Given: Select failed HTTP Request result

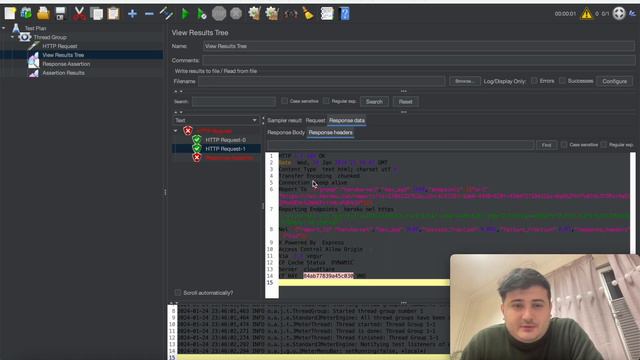Looking at the screenshot, I should [215, 131].
